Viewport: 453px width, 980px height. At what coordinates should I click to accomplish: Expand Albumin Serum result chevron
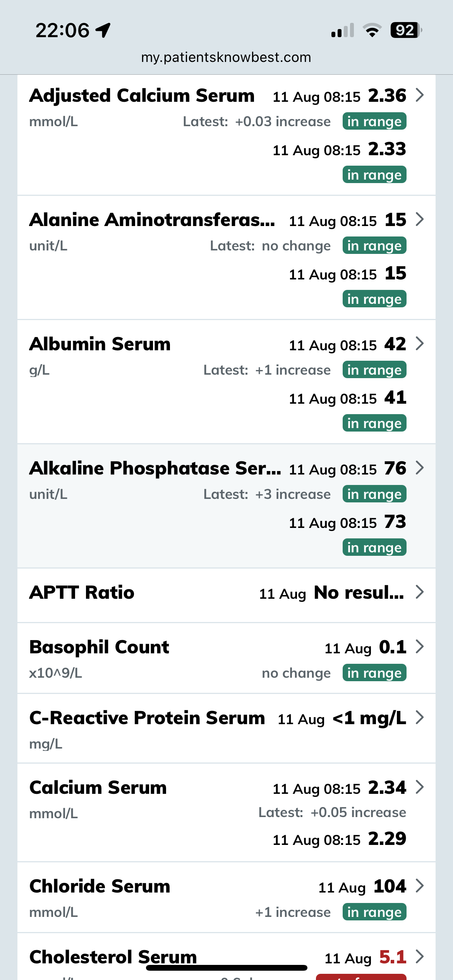pyautogui.click(x=420, y=343)
